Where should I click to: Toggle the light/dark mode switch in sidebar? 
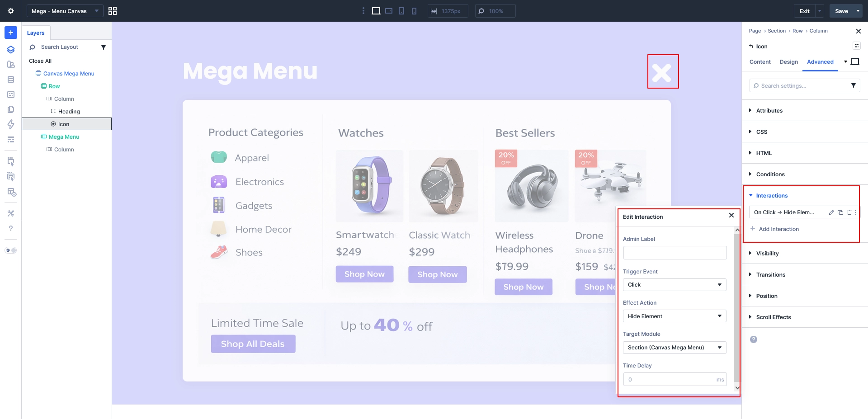(x=11, y=250)
